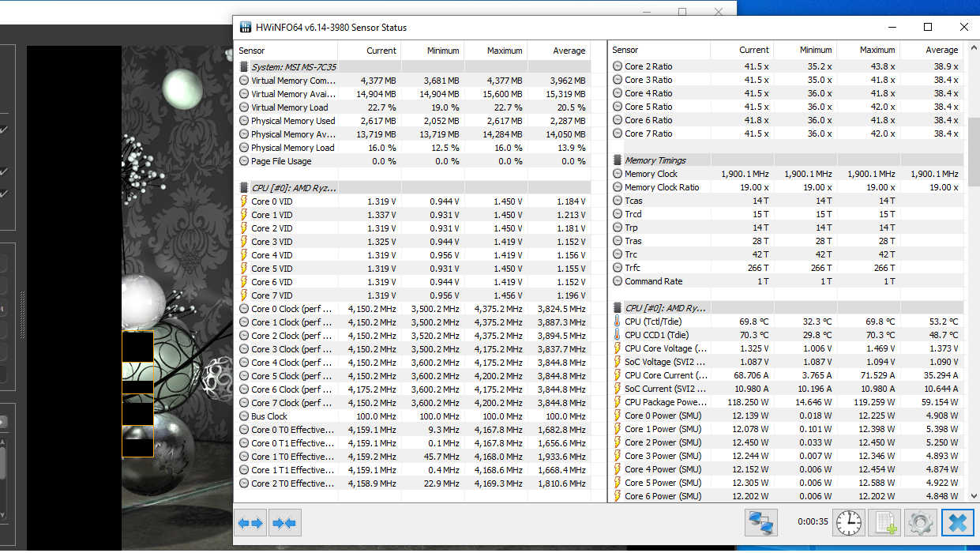Select the Core 0 T0 Effective... row
Screen dimensions: 980x553
pyautogui.click(x=413, y=430)
